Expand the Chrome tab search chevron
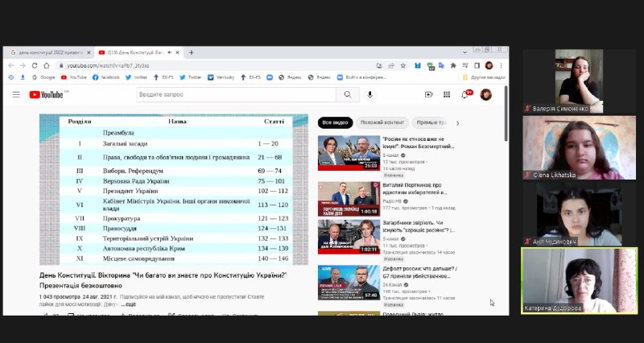This screenshot has width=644, height=343. click(464, 52)
